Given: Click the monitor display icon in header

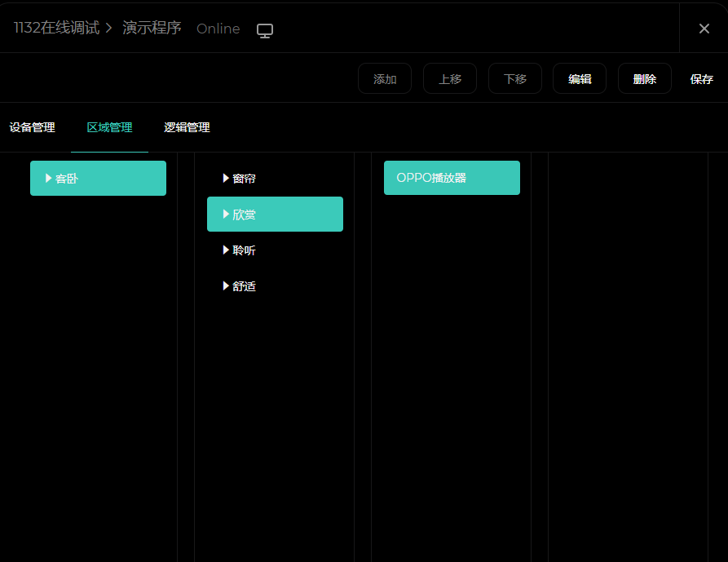Looking at the screenshot, I should pos(265,30).
